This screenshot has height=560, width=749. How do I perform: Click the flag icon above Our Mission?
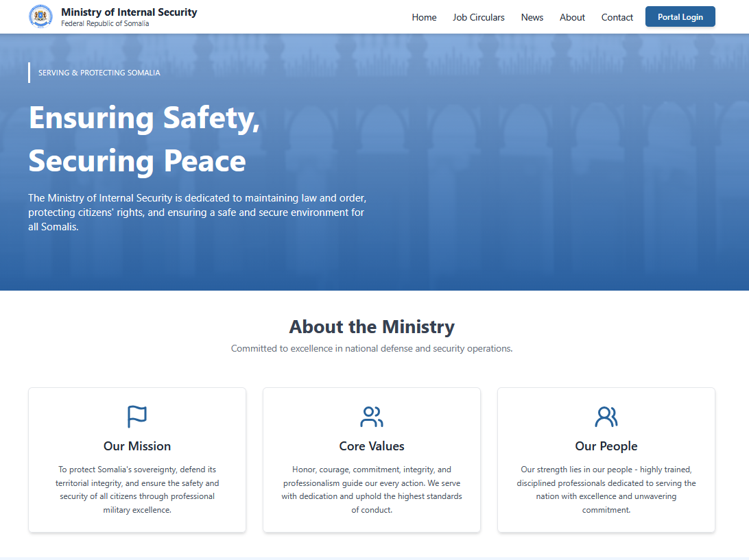coord(137,416)
